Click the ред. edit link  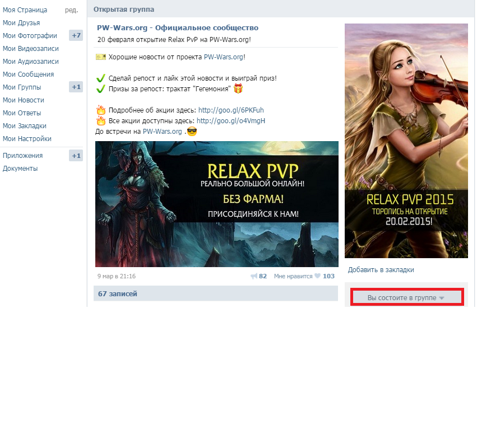click(72, 10)
